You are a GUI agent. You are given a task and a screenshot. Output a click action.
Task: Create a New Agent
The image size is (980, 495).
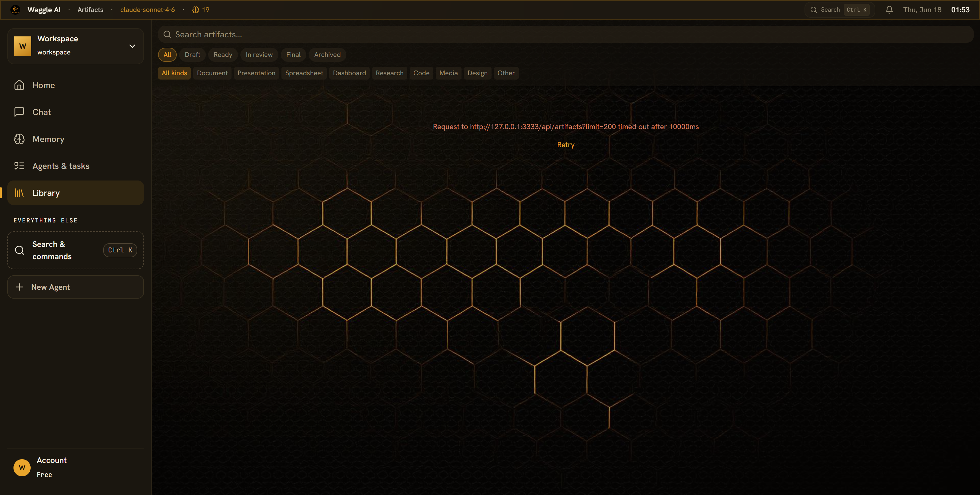[x=75, y=287]
